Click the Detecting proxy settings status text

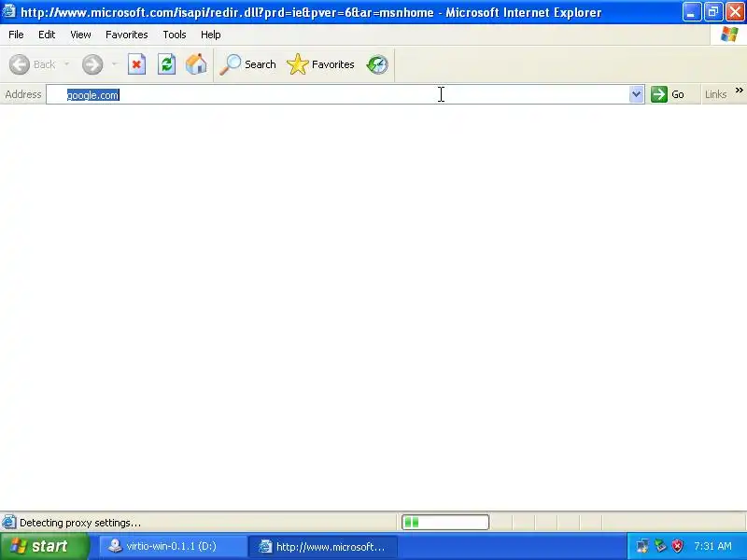pos(80,523)
